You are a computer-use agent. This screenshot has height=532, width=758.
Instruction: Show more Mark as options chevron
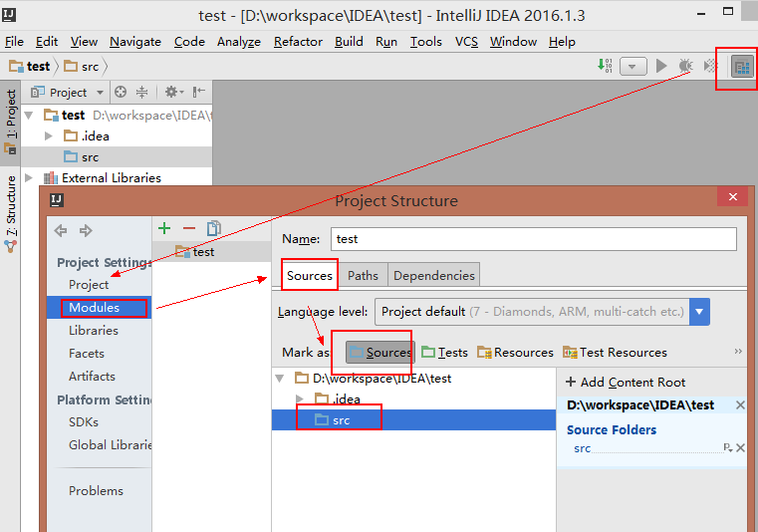click(x=738, y=351)
